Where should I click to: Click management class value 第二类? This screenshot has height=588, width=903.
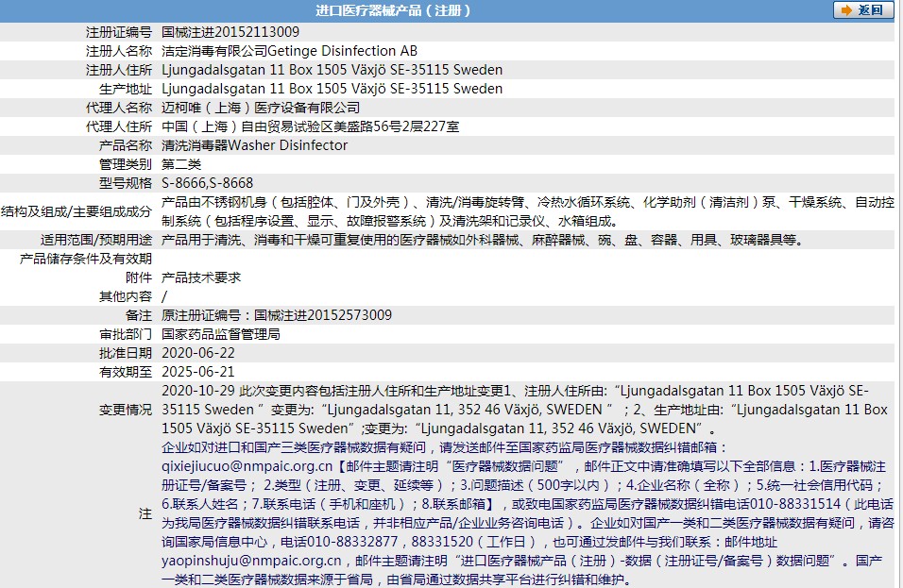(x=181, y=164)
